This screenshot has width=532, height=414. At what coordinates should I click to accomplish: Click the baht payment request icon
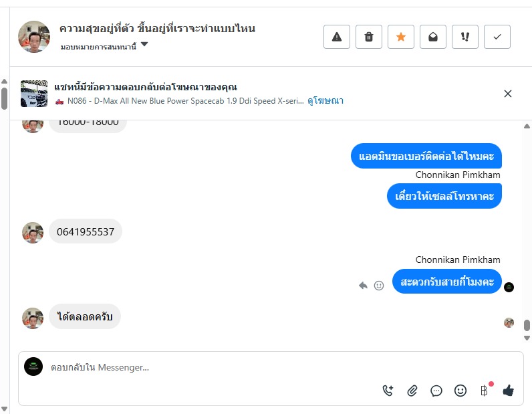(484, 391)
